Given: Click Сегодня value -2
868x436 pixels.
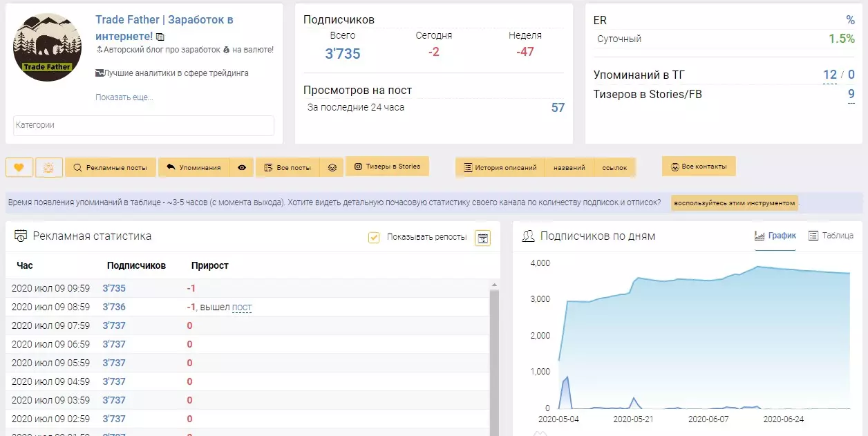Looking at the screenshot, I should (434, 52).
